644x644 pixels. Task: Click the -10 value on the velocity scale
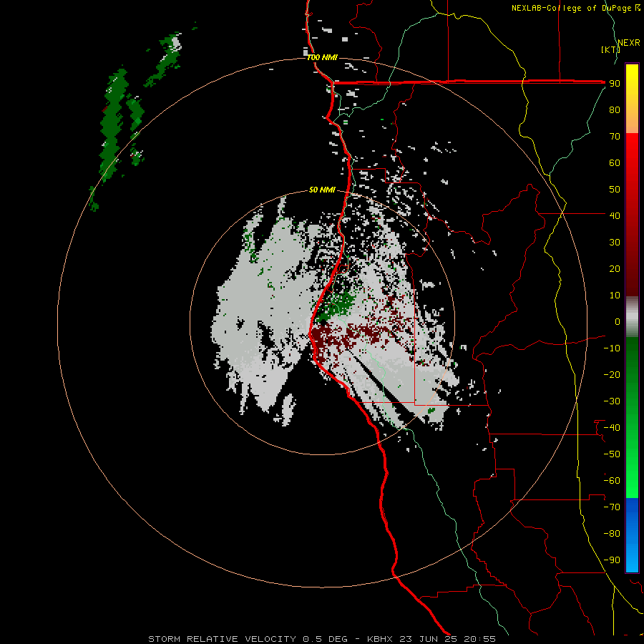tap(612, 348)
